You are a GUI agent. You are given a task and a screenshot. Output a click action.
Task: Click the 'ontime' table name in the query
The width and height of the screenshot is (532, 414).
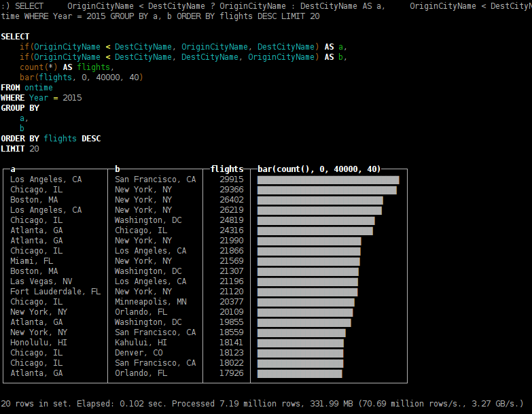pos(39,88)
